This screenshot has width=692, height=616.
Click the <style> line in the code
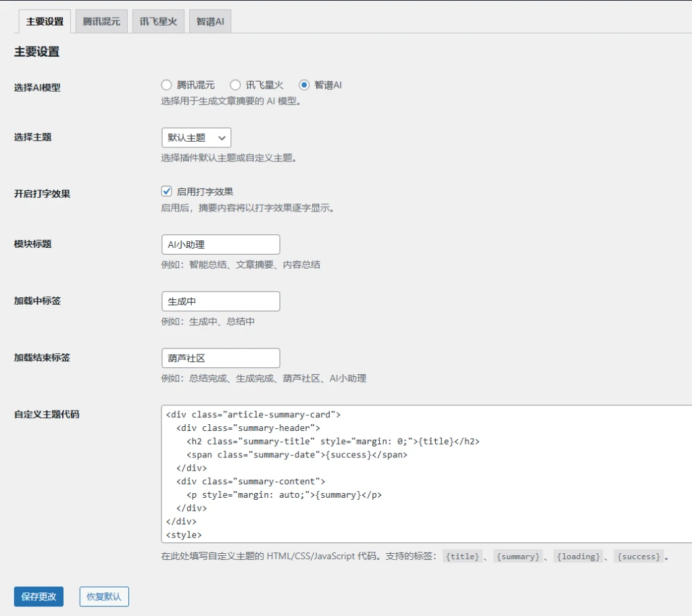pos(184,535)
